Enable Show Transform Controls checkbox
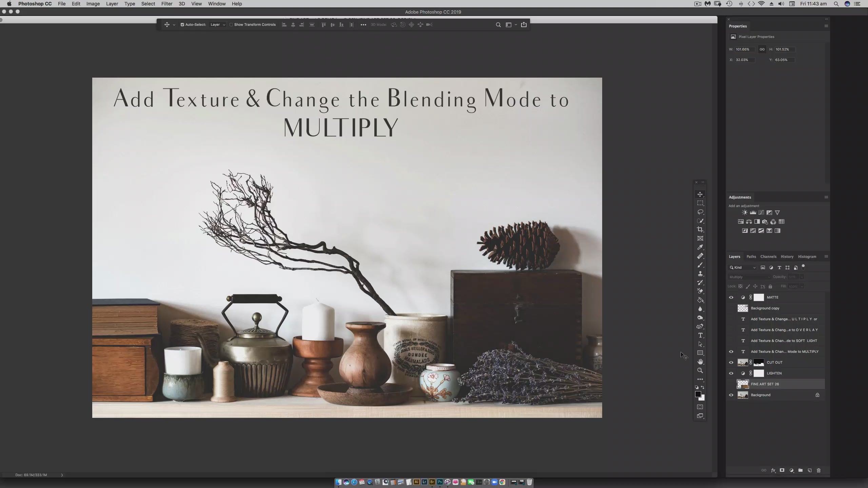The width and height of the screenshot is (868, 488). pyautogui.click(x=231, y=24)
